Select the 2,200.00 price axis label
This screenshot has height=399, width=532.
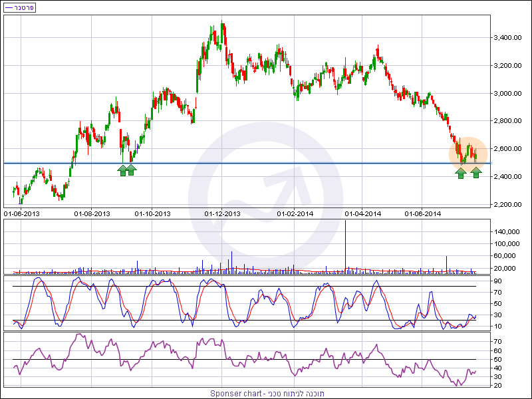coord(507,204)
